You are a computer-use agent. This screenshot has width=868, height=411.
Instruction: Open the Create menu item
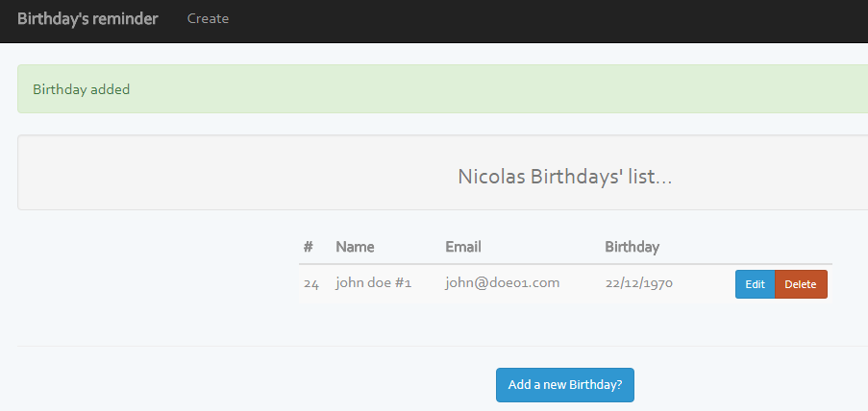pyautogui.click(x=208, y=18)
